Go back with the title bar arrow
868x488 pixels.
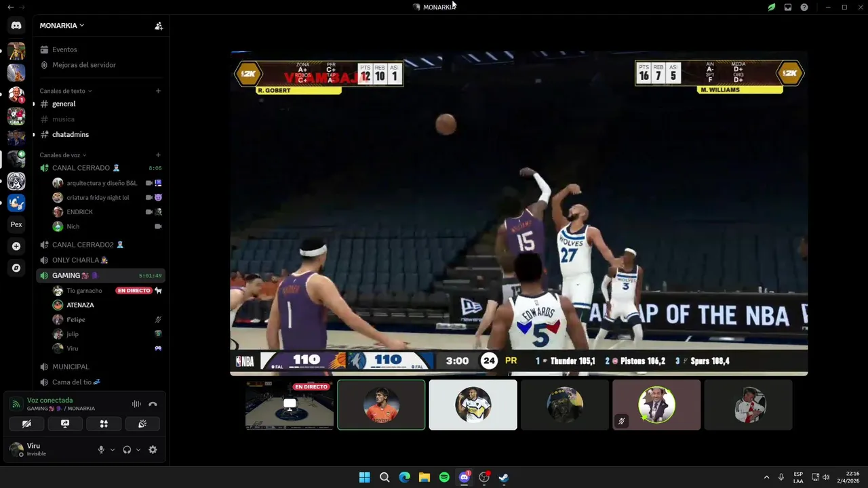pyautogui.click(x=10, y=7)
